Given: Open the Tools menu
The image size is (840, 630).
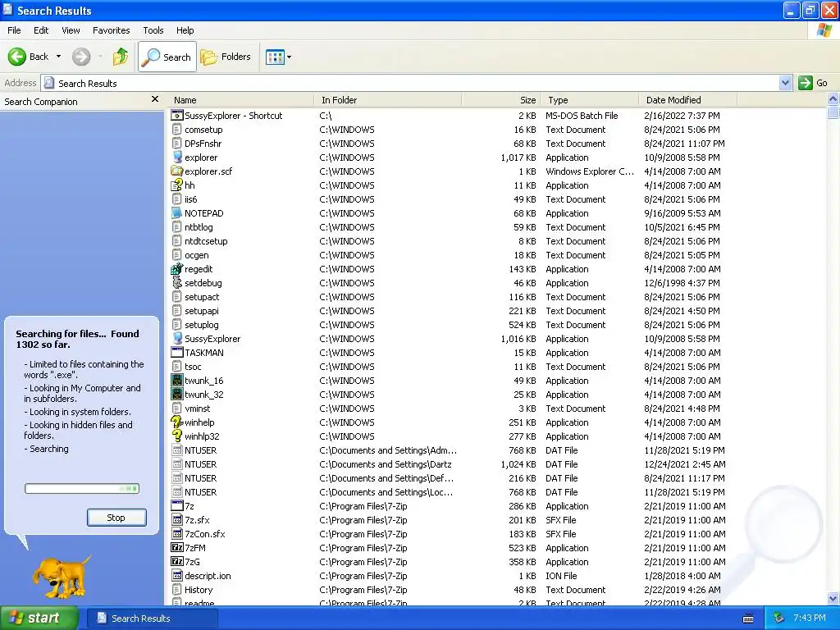Looking at the screenshot, I should [x=153, y=30].
